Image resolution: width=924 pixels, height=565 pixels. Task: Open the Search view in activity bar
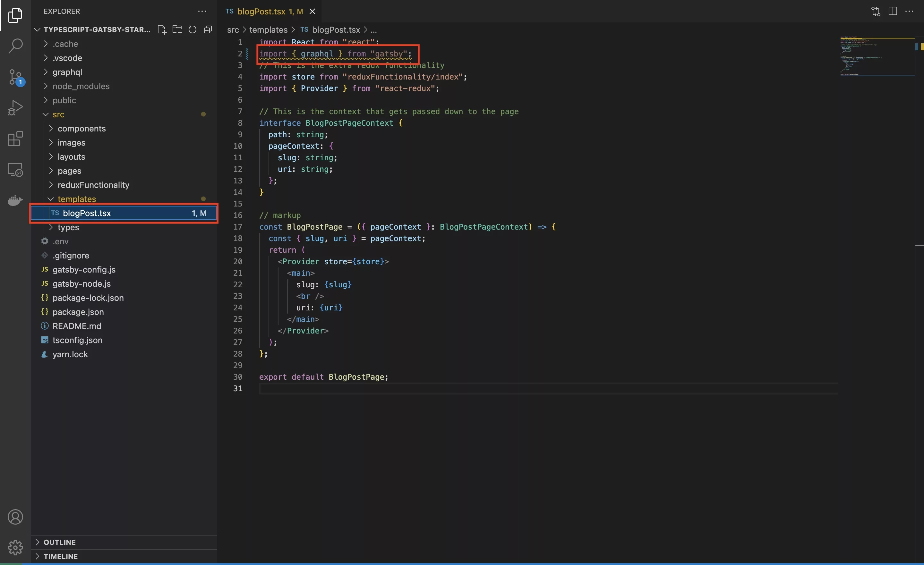click(x=15, y=46)
